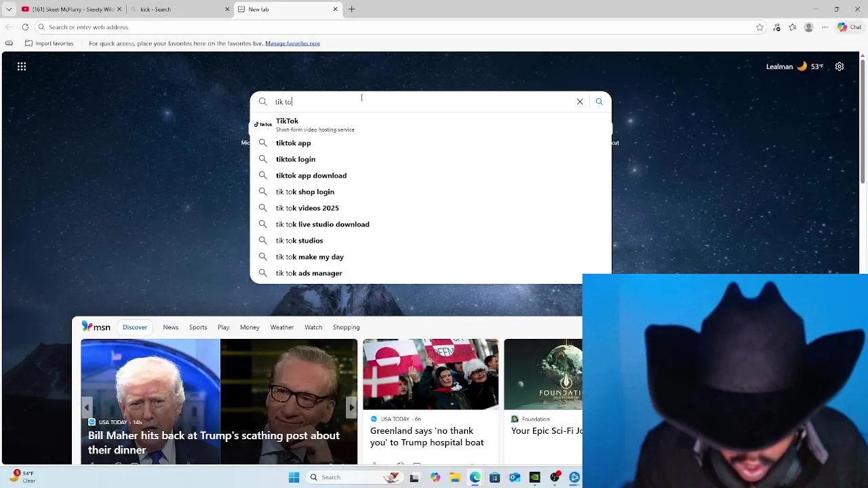Open the News feed tab

click(171, 327)
